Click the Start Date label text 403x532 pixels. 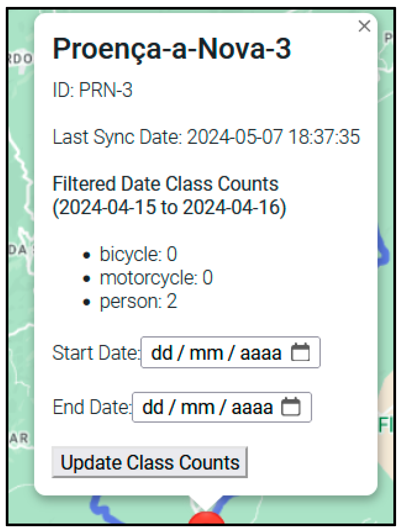coord(96,353)
